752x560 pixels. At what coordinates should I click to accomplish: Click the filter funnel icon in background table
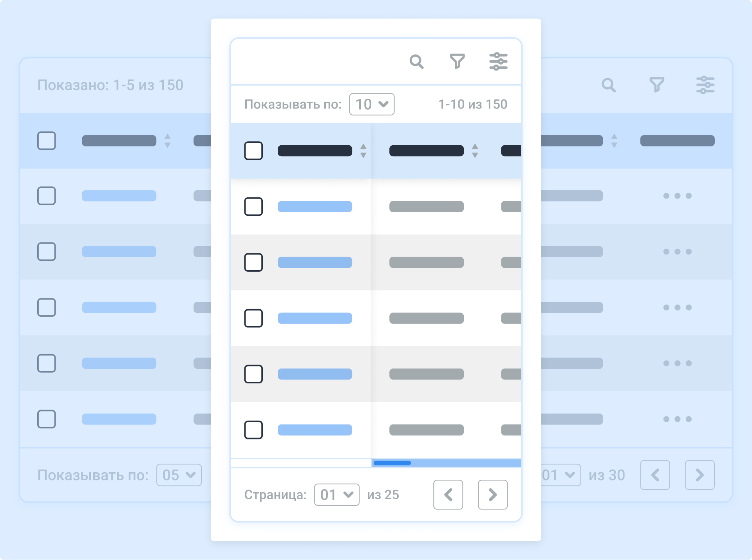click(657, 84)
